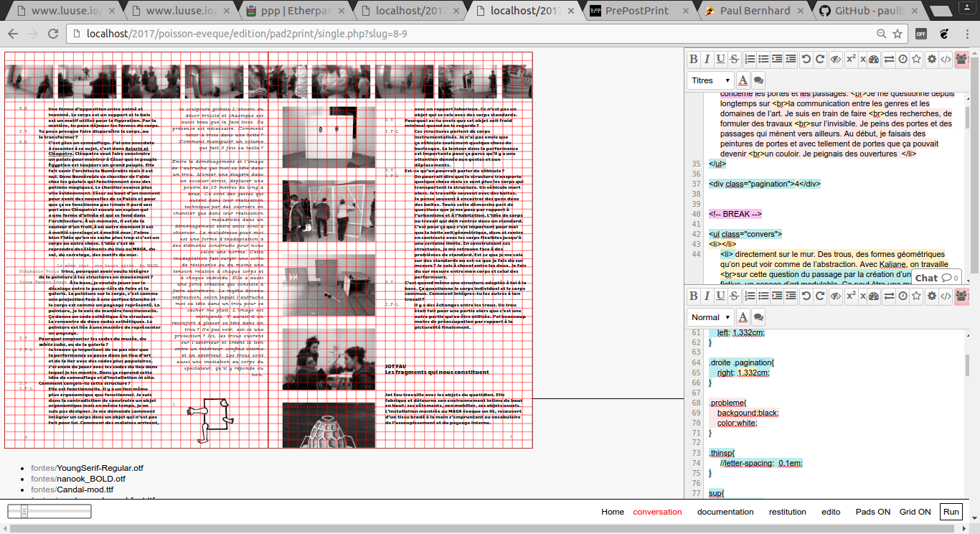Viewport: 980px width, 534px height.
Task: Click the comment bubble icon beside Titres dropdown
Action: pyautogui.click(x=758, y=80)
